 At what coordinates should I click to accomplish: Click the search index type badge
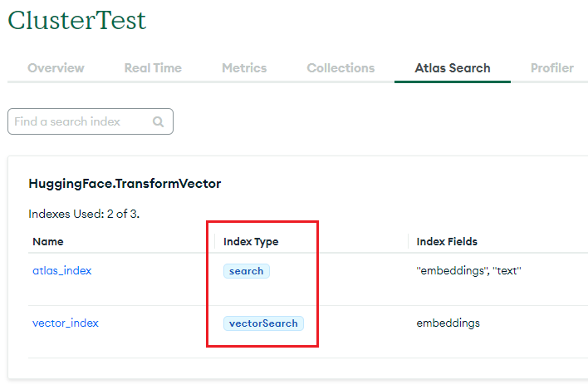pyautogui.click(x=247, y=271)
